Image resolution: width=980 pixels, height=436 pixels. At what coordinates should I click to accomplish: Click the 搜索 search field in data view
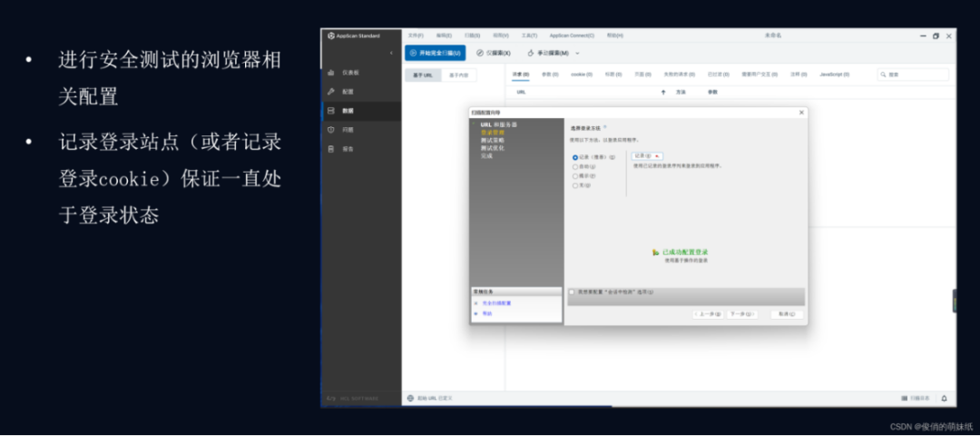click(913, 74)
